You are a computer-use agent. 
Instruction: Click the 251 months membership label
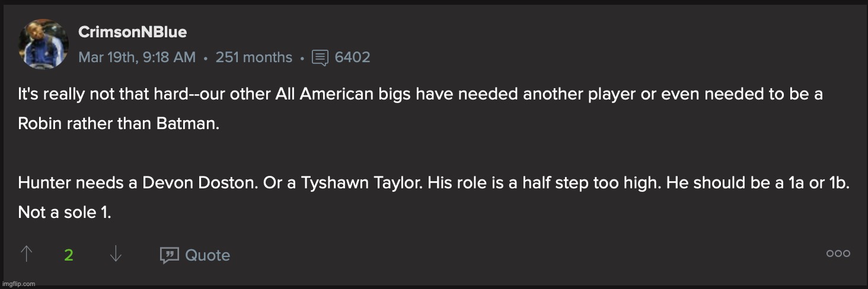click(x=254, y=57)
